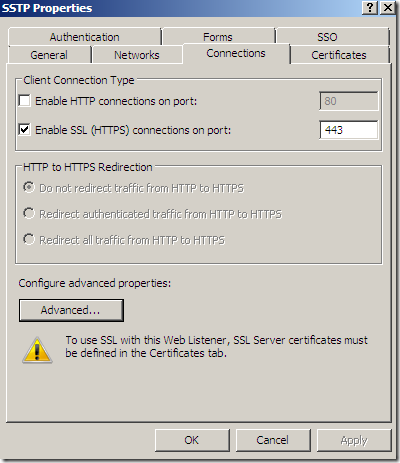Uncheck Enable SSL (HTTPS) connections checkbox
The width and height of the screenshot is (400, 463).
(24, 130)
